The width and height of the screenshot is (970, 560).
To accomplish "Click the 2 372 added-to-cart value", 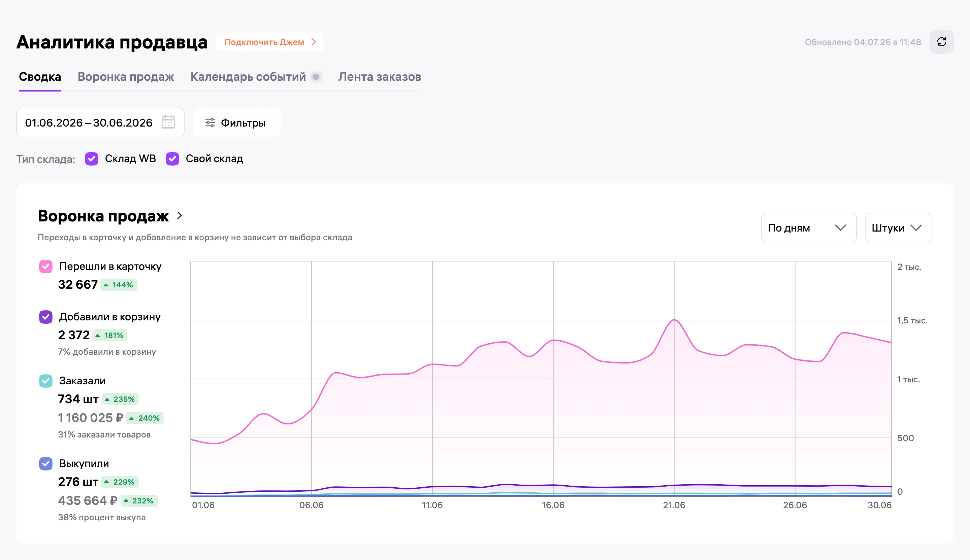I will coord(74,335).
